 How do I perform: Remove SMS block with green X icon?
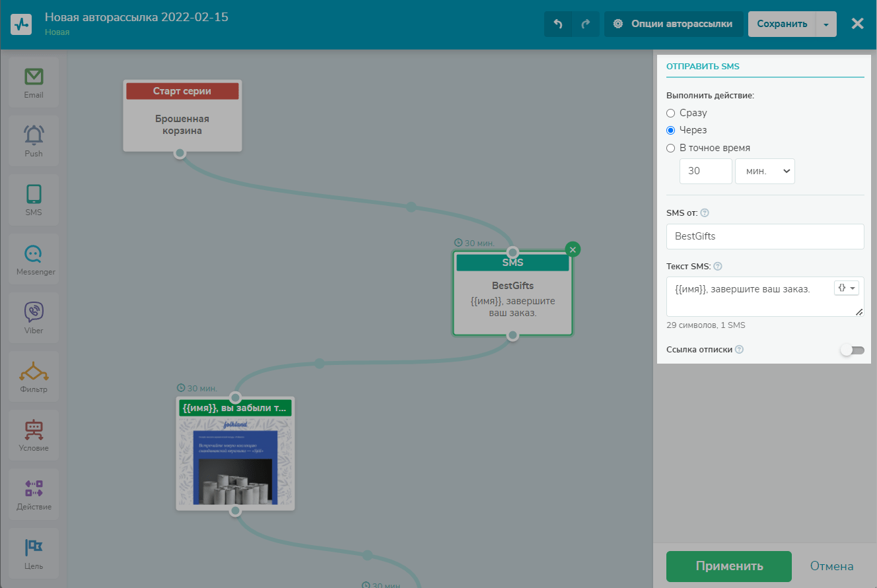click(x=573, y=249)
